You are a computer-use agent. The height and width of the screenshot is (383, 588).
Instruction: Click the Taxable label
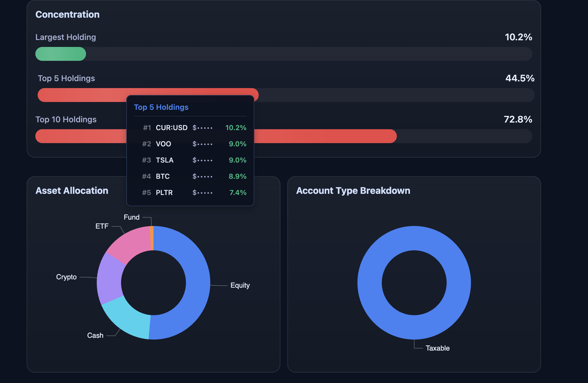coord(438,348)
